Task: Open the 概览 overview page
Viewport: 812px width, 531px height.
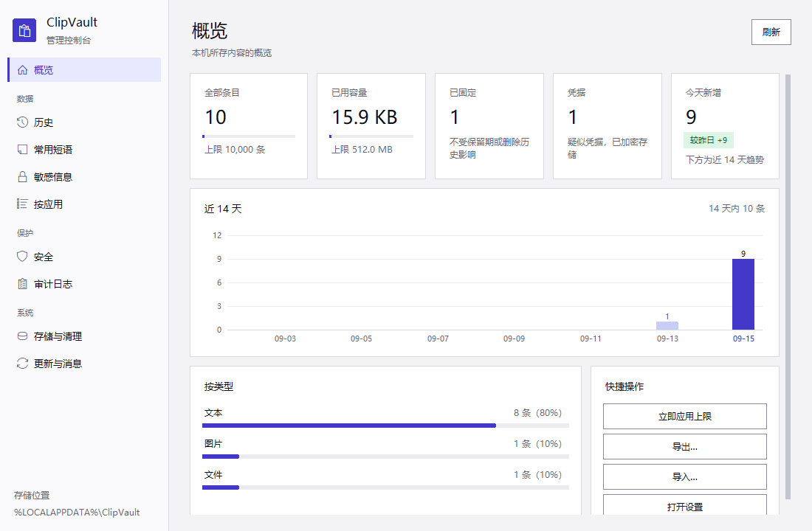Action: pos(84,70)
